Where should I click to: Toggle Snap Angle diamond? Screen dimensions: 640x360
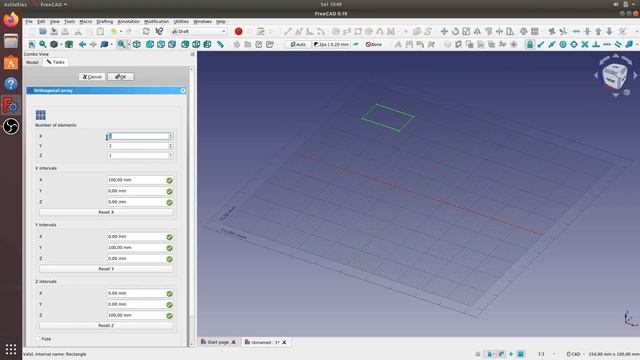pyautogui.click(x=574, y=44)
